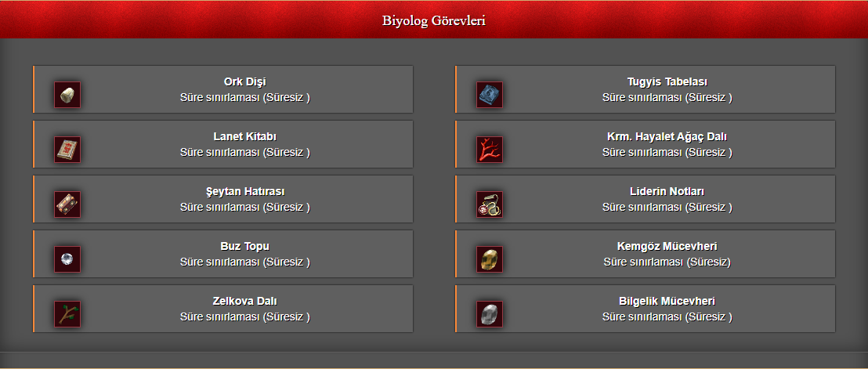The width and height of the screenshot is (868, 369).
Task: Select the Buz Topu quest title
Action: click(x=245, y=246)
